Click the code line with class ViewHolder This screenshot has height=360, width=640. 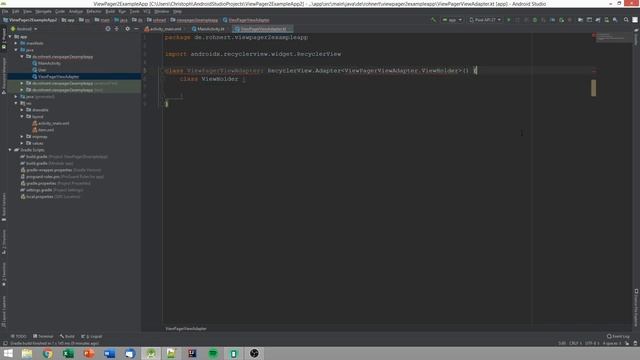(212, 79)
